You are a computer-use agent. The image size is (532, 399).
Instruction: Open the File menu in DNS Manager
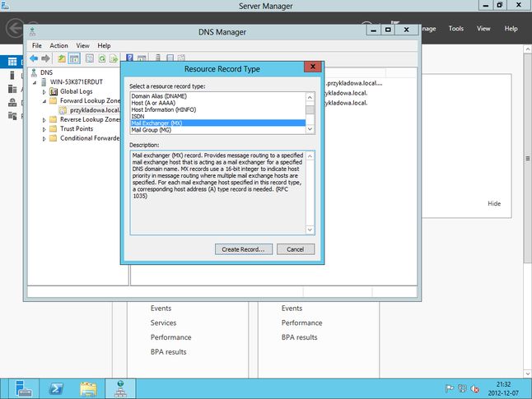click(36, 45)
